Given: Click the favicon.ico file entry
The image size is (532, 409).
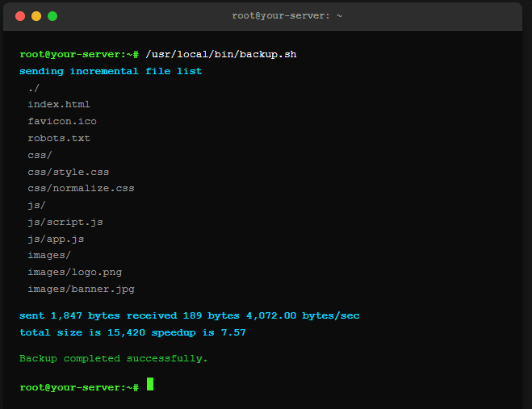Looking at the screenshot, I should click(62, 121).
